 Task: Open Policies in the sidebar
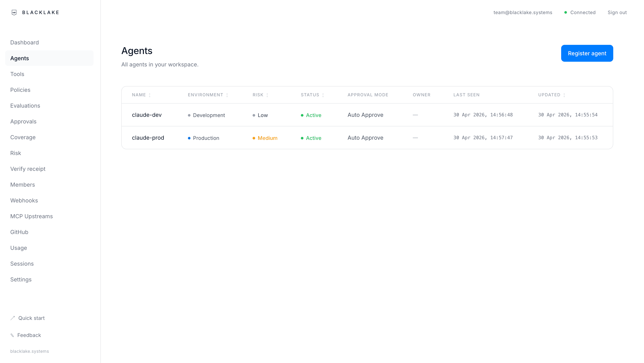20,90
